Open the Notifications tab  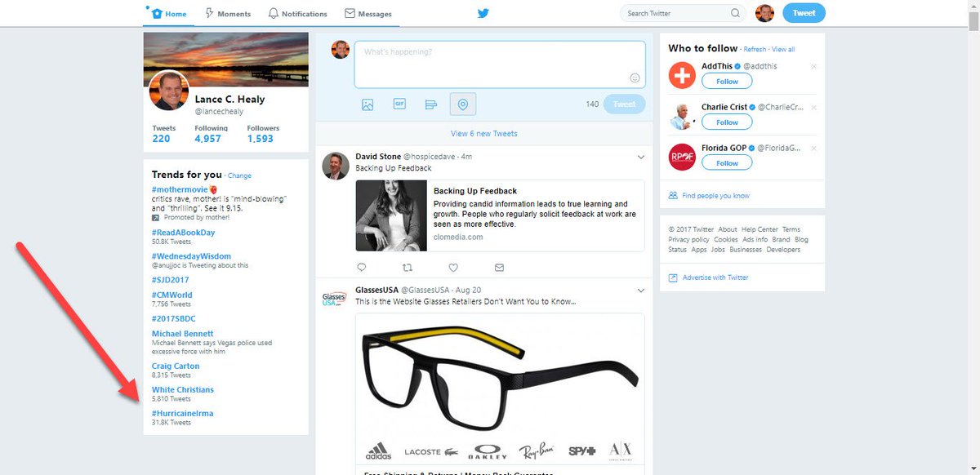tap(297, 13)
